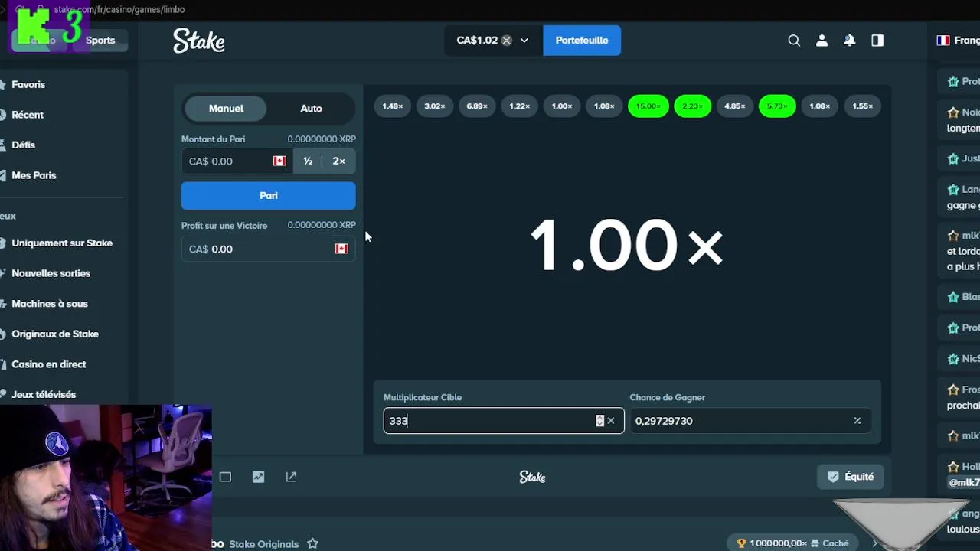Open the 1.55× past result

(863, 106)
